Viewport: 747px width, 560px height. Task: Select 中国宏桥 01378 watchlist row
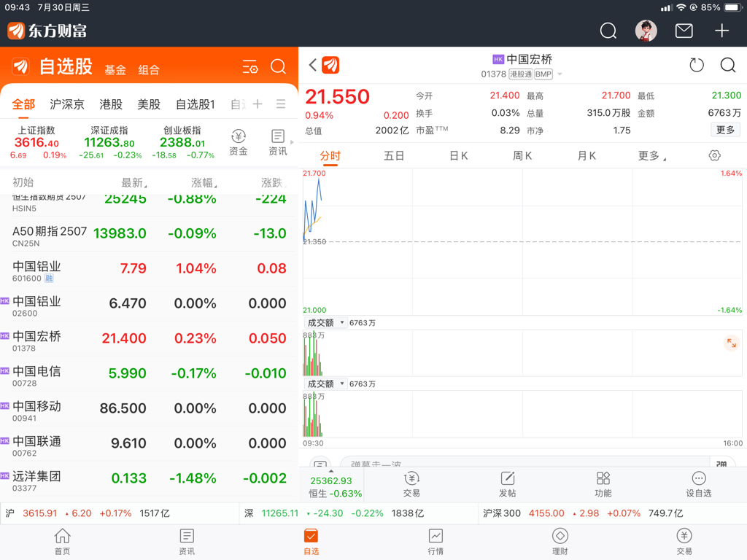[x=149, y=338]
